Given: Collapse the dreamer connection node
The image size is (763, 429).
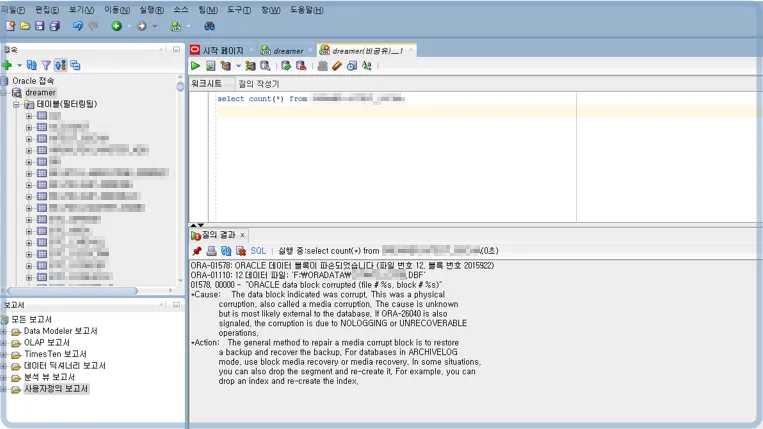Looking at the screenshot, I should pos(3,92).
